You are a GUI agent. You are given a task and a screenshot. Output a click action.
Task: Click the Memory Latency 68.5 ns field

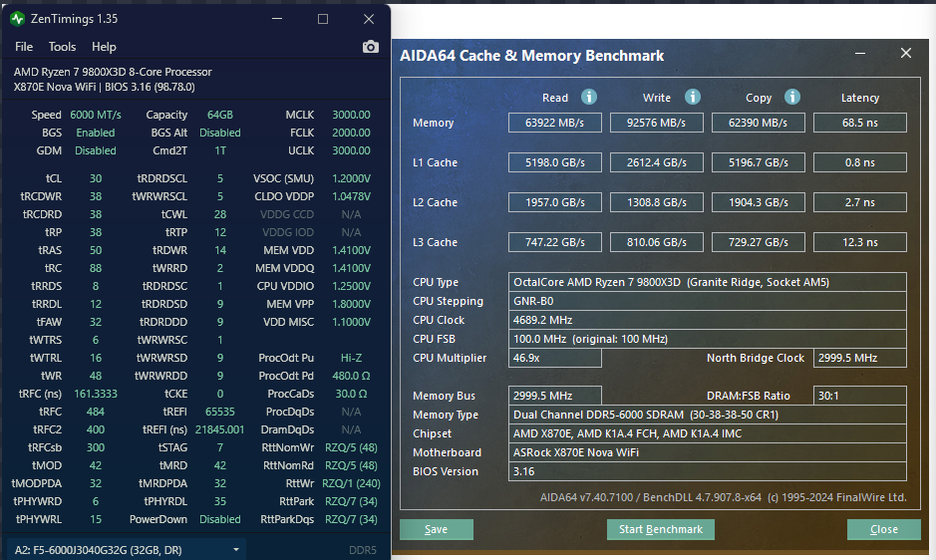coord(860,123)
